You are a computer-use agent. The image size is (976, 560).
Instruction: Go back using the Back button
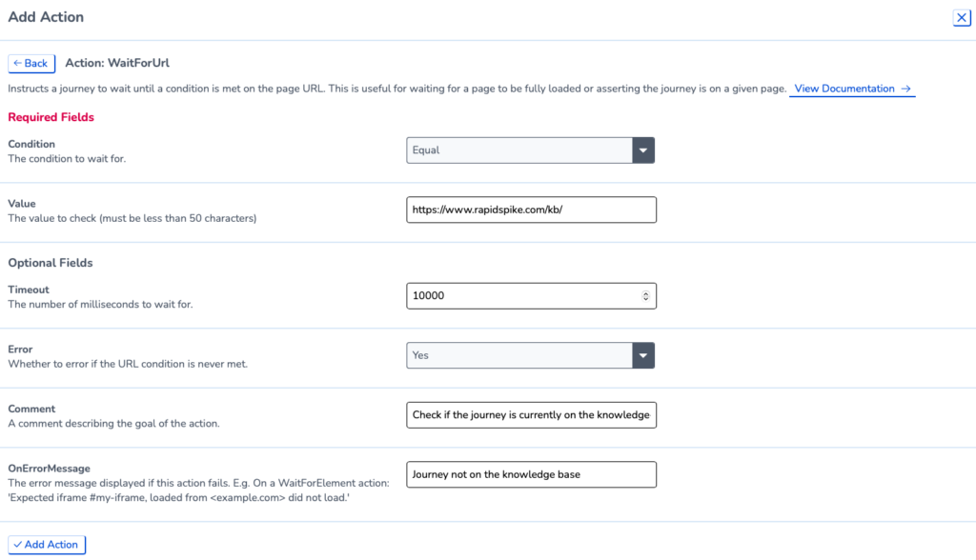pos(31,64)
